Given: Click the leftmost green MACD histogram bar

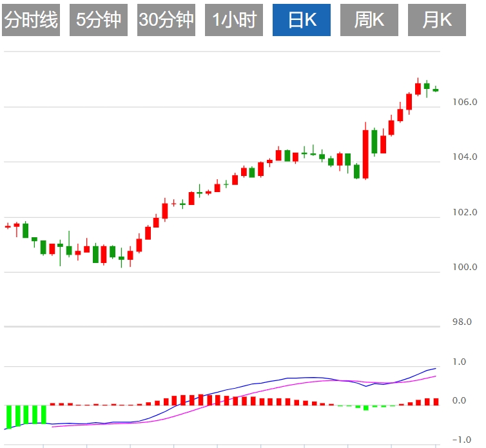Looking at the screenshot, I should tap(9, 416).
